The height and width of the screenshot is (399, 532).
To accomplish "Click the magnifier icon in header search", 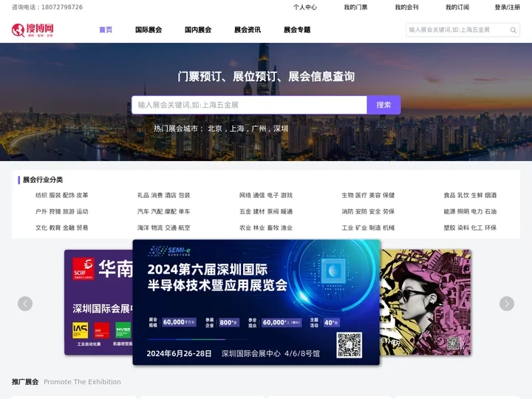I will tap(514, 30).
